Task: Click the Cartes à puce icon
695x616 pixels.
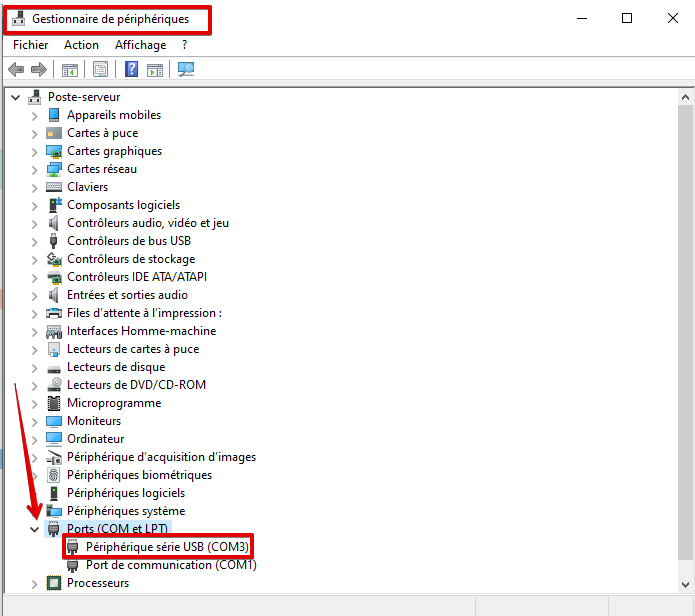Action: point(54,133)
